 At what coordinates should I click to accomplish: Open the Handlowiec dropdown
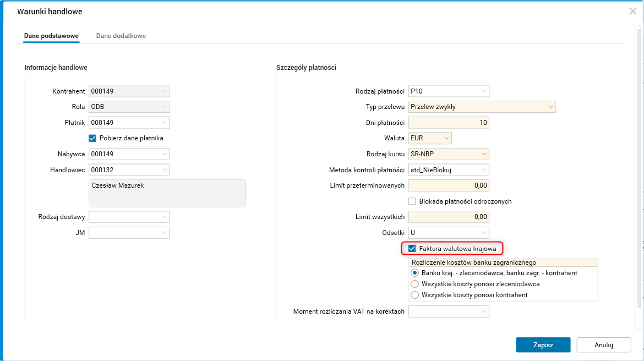click(164, 170)
